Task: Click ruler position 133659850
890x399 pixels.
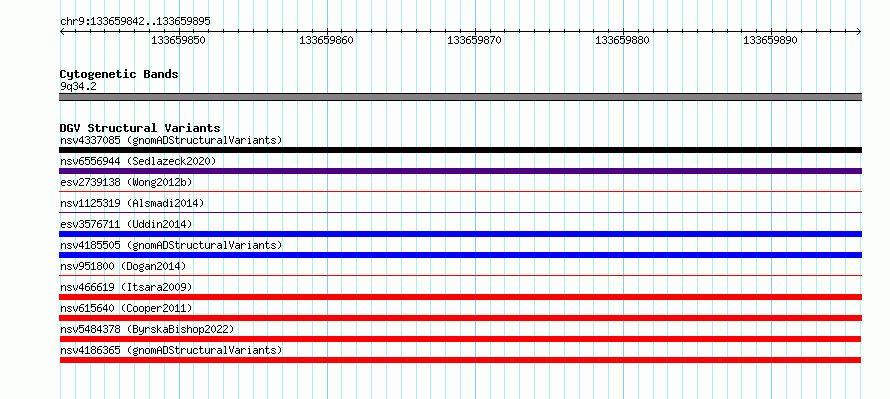Action: 178,40
